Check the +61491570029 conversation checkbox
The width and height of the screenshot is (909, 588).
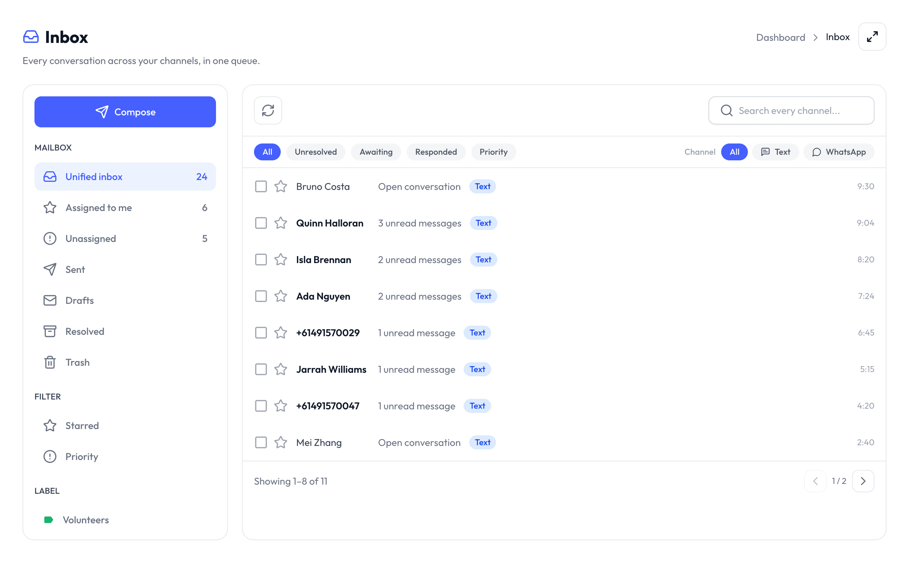[x=261, y=333]
